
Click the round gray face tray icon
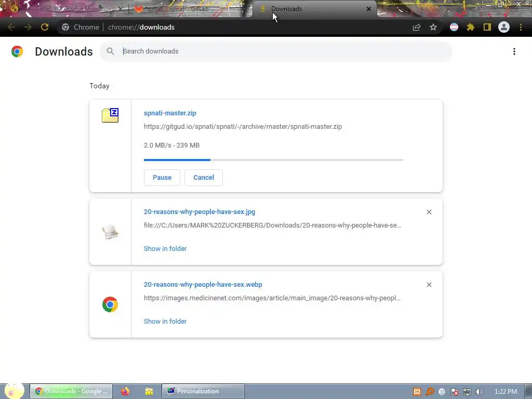(442, 392)
